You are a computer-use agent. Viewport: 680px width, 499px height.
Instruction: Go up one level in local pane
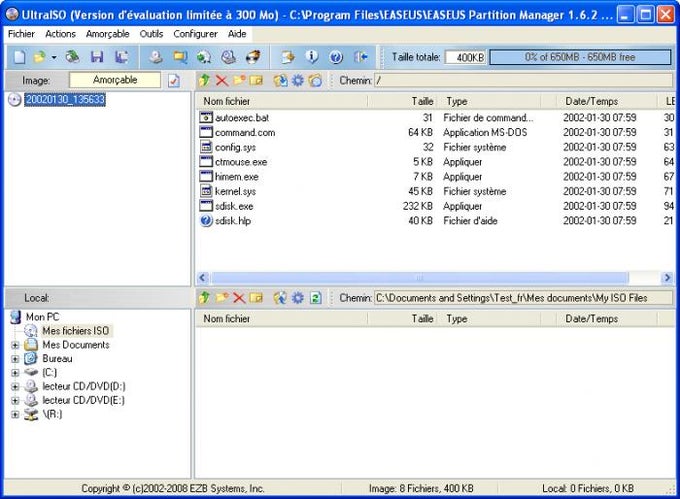tap(204, 297)
